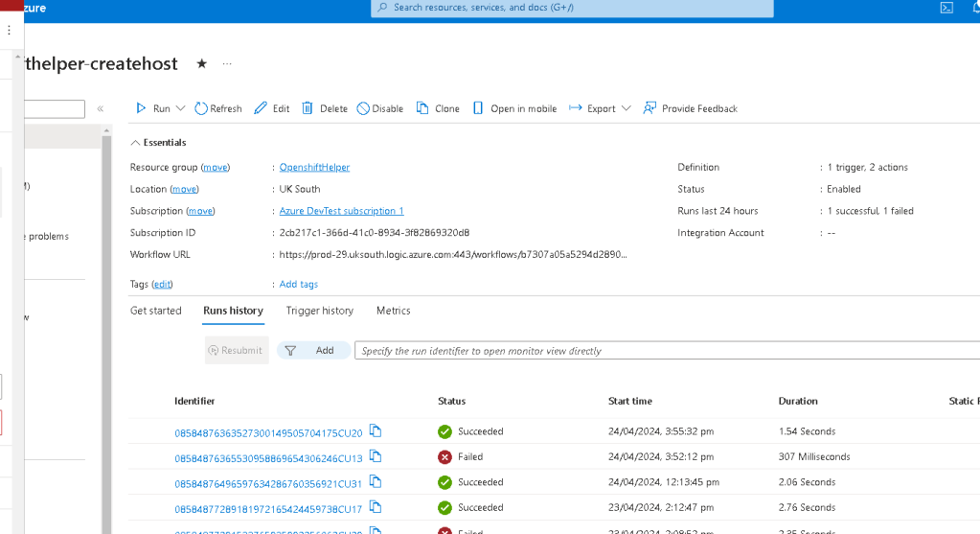Open run ending in CU17

pyautogui.click(x=268, y=508)
